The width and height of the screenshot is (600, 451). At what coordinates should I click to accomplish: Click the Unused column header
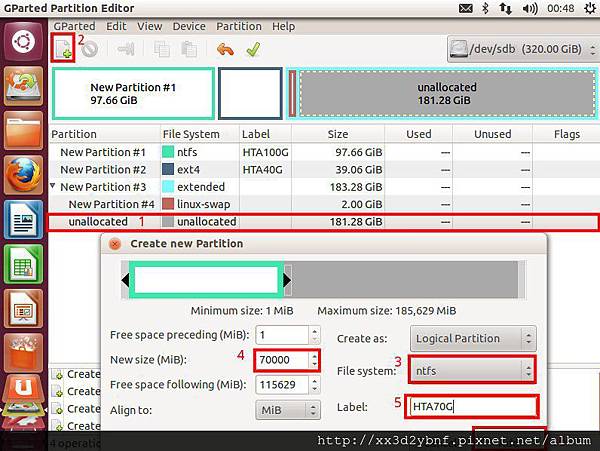click(492, 134)
